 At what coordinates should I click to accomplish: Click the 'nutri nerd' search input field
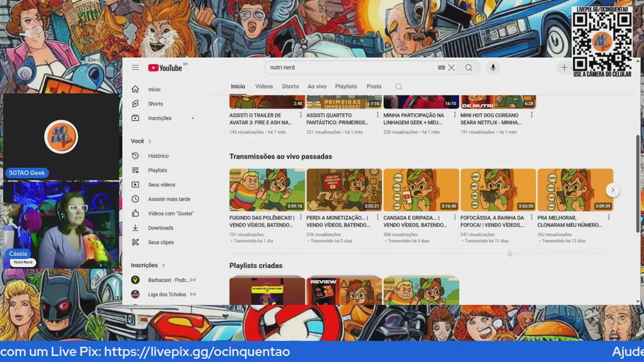click(x=351, y=67)
